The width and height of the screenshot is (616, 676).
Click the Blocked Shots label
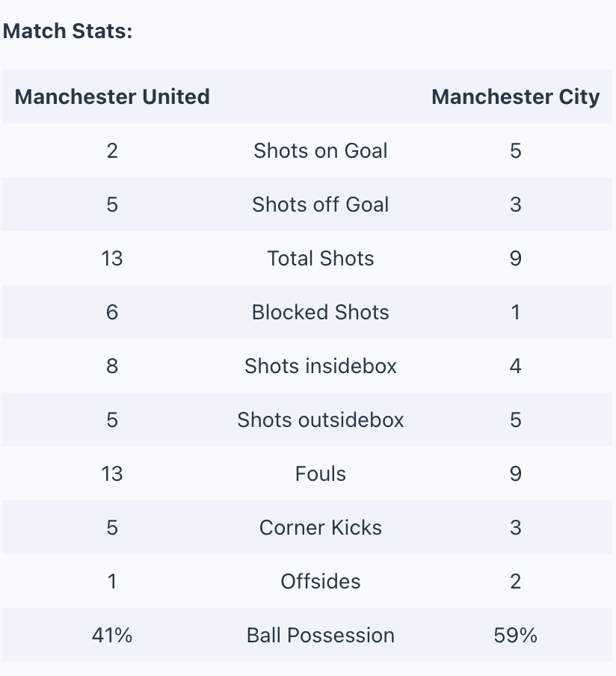[x=320, y=312]
